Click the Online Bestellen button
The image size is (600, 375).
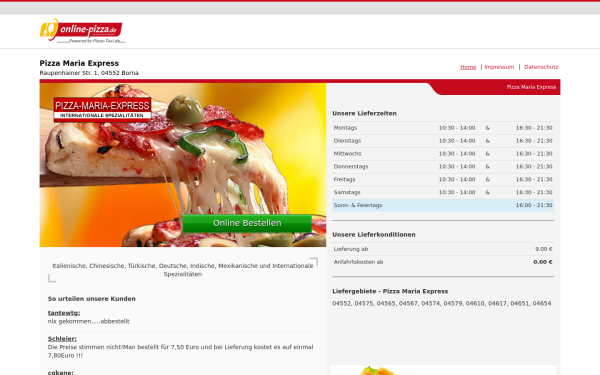247,223
